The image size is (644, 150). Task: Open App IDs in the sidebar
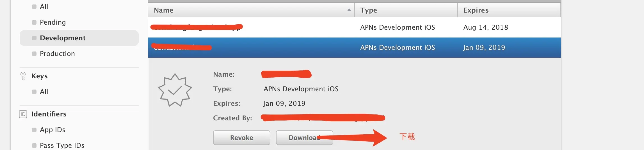[52, 130]
